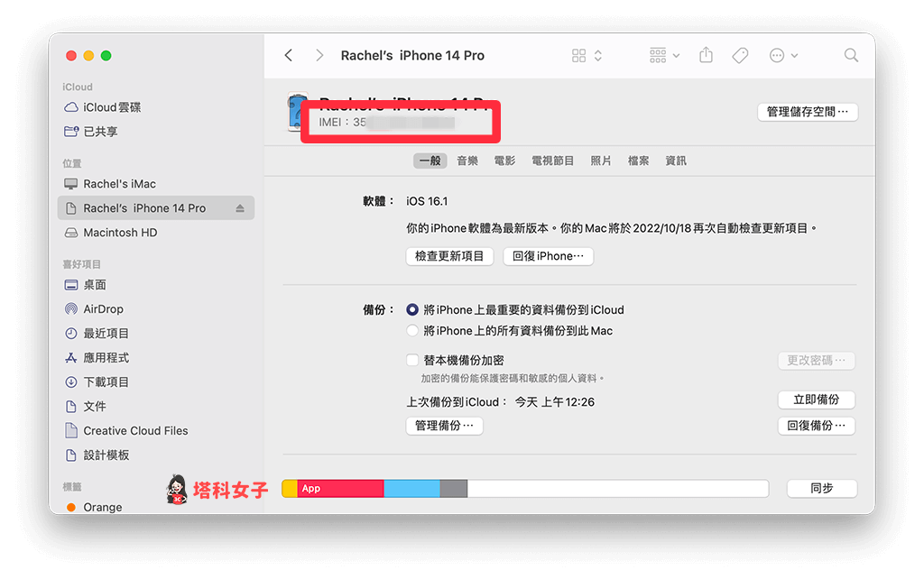Click 回復 iPhone button
Screen dimensions: 924x579
coord(548,256)
